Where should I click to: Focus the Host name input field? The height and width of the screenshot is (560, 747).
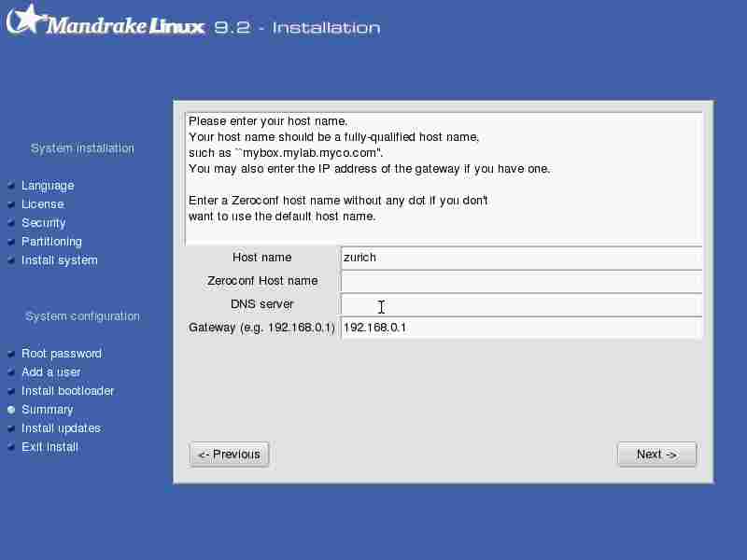pos(521,258)
